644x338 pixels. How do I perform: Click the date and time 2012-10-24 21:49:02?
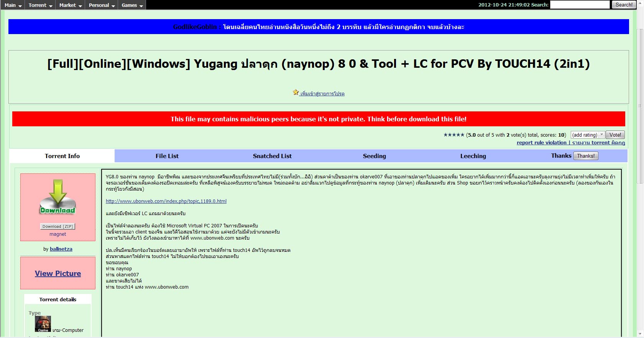pos(504,5)
